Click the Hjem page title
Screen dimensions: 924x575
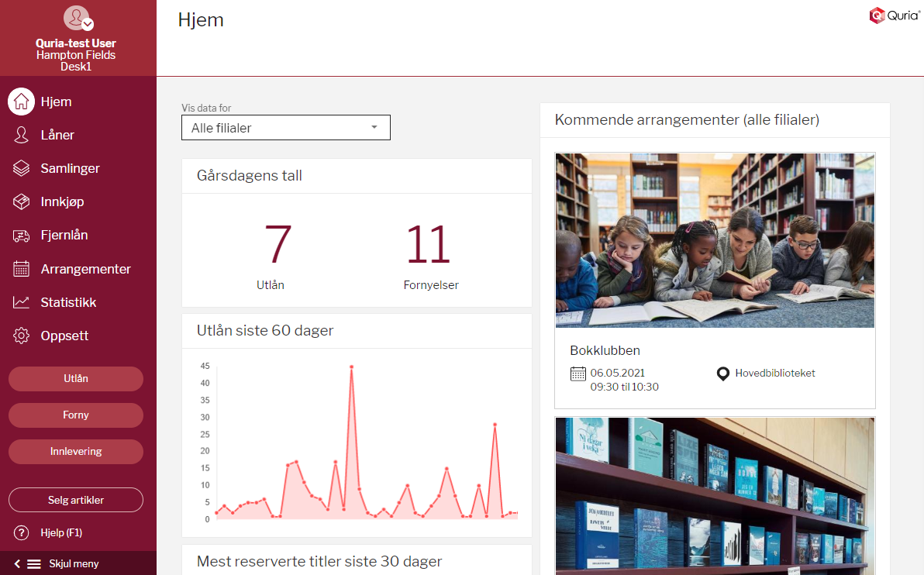pyautogui.click(x=201, y=20)
